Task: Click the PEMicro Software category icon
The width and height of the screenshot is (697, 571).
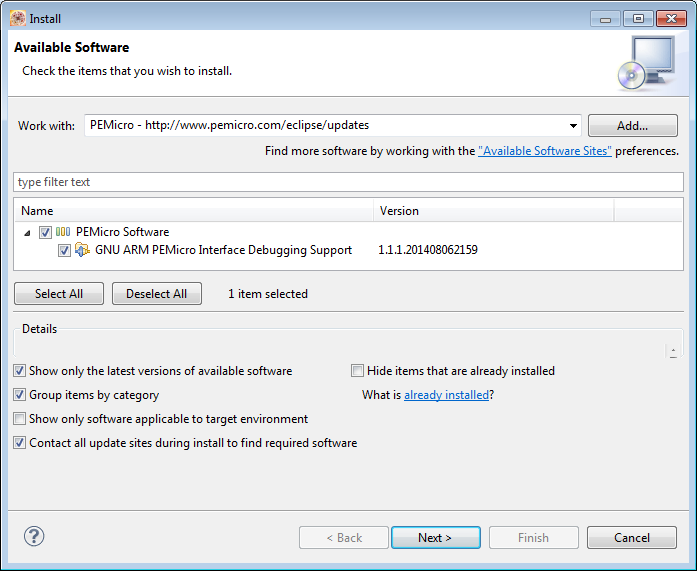Action: pyautogui.click(x=63, y=232)
